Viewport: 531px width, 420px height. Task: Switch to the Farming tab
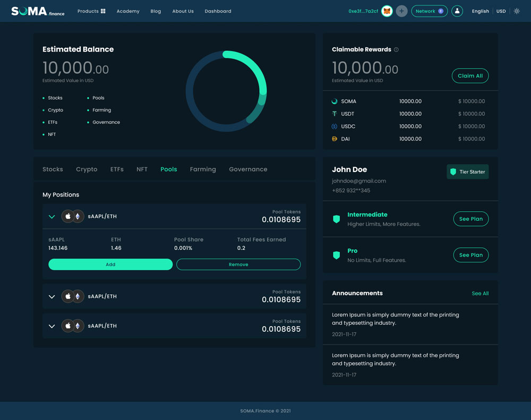(203, 169)
